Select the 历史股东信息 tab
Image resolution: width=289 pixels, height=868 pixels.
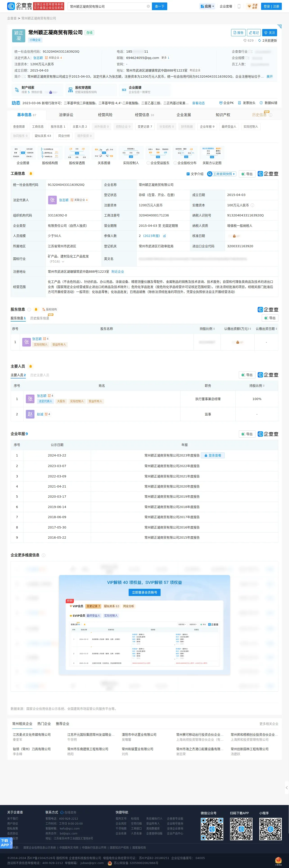(39, 318)
